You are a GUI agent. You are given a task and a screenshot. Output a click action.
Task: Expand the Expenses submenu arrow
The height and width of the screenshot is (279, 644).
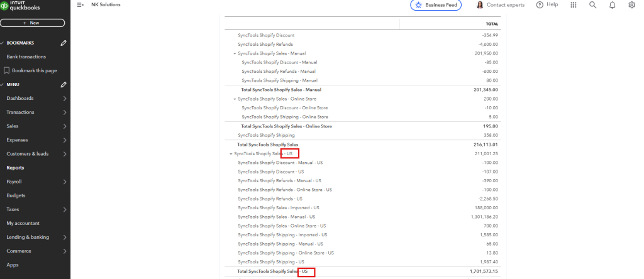[65, 140]
